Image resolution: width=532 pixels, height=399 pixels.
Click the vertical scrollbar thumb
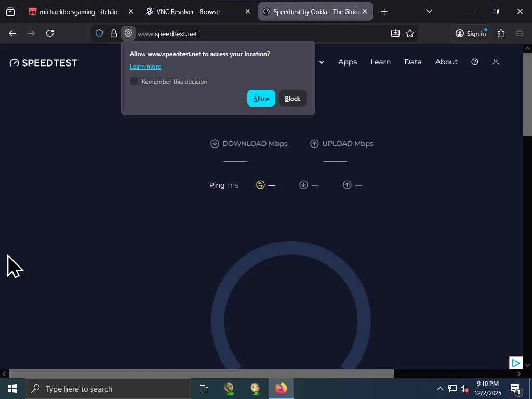click(x=528, y=94)
